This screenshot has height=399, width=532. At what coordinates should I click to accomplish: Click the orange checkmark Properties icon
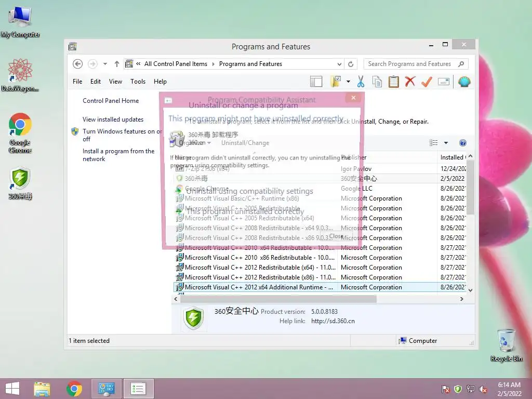[427, 82]
